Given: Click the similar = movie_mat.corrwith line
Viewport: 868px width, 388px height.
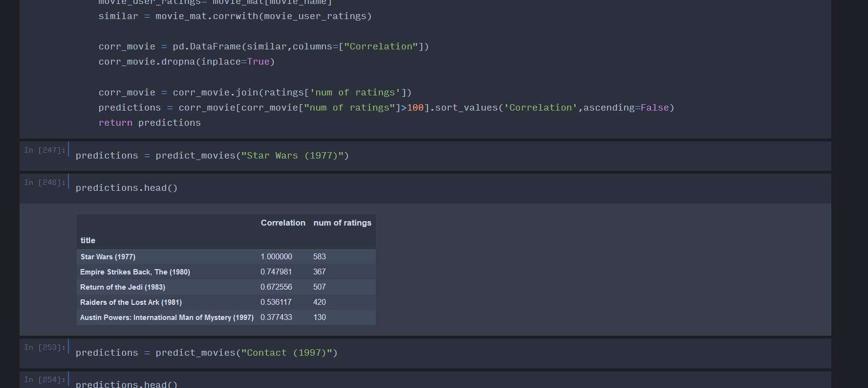Looking at the screenshot, I should [x=235, y=16].
